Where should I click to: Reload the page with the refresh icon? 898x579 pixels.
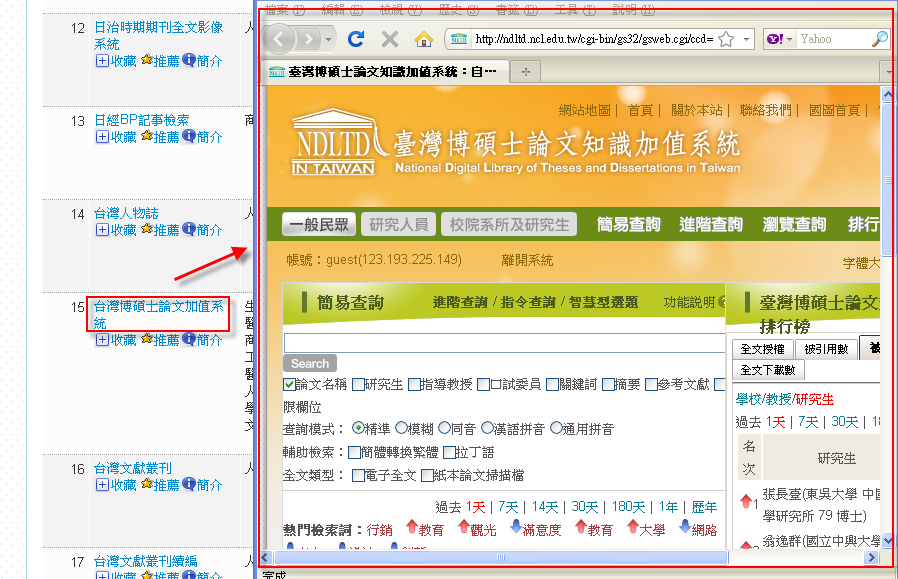point(356,39)
